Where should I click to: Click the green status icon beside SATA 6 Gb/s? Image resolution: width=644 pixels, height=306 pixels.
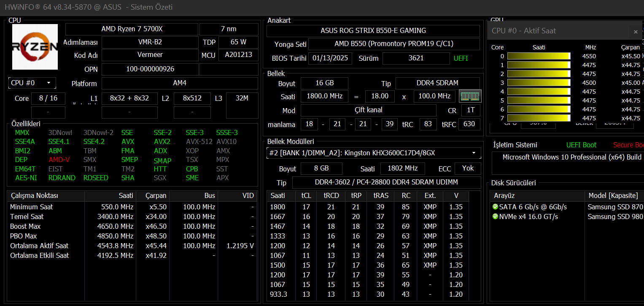495,207
